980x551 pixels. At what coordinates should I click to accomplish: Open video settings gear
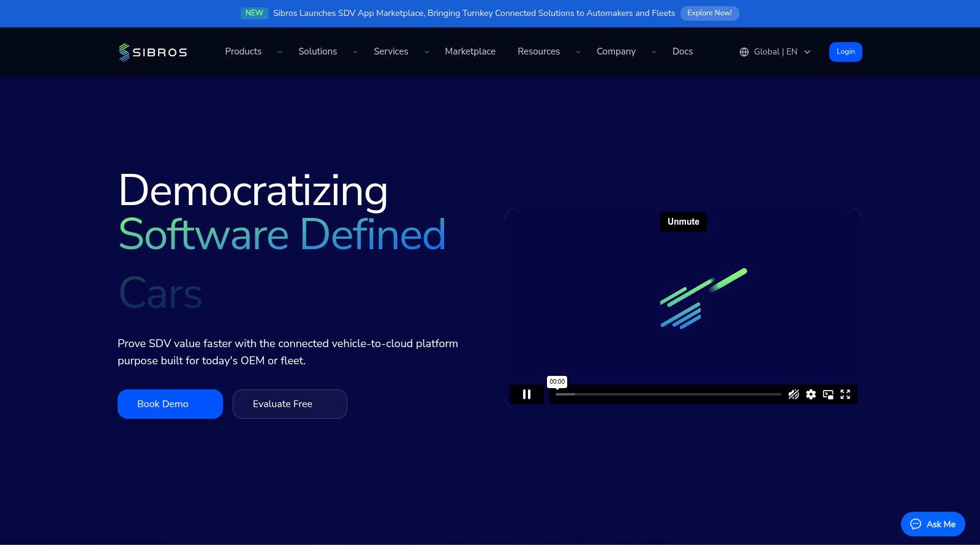[811, 394]
